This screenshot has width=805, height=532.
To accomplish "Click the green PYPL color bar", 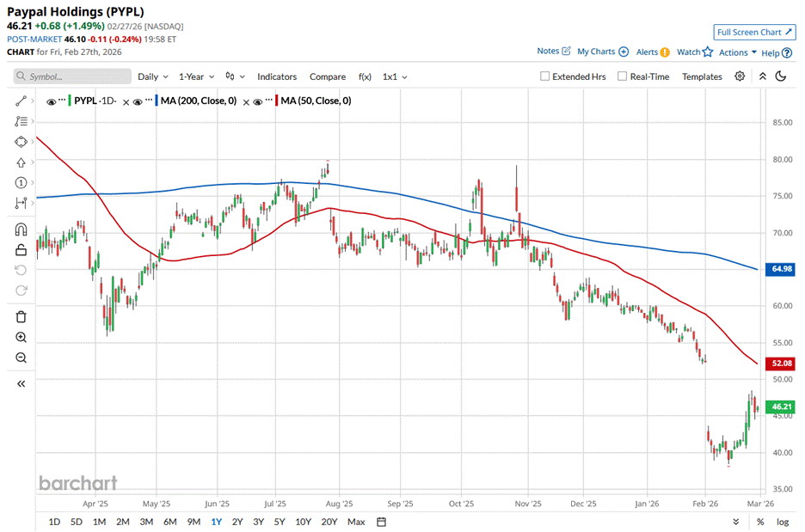I will coord(70,101).
